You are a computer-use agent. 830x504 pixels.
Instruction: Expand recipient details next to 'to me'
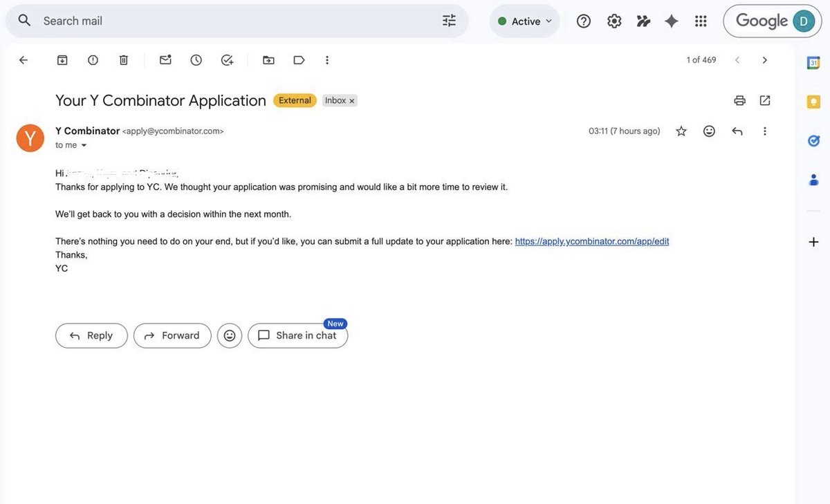84,145
